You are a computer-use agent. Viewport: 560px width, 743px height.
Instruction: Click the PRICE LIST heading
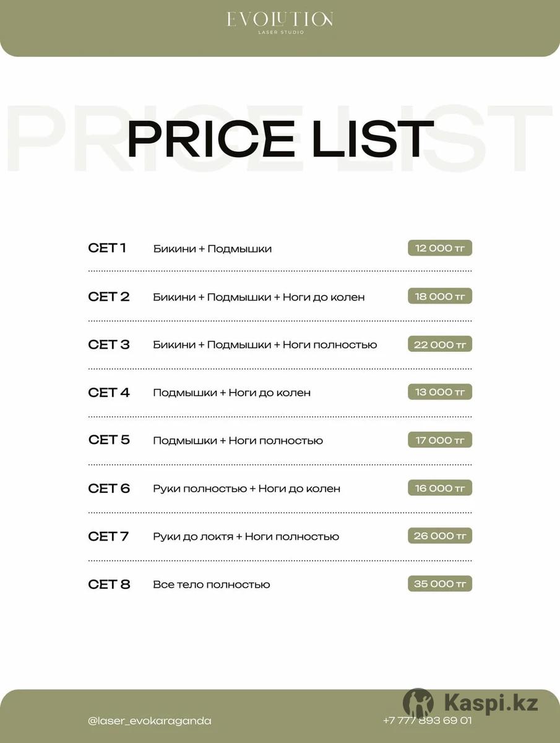(x=280, y=139)
